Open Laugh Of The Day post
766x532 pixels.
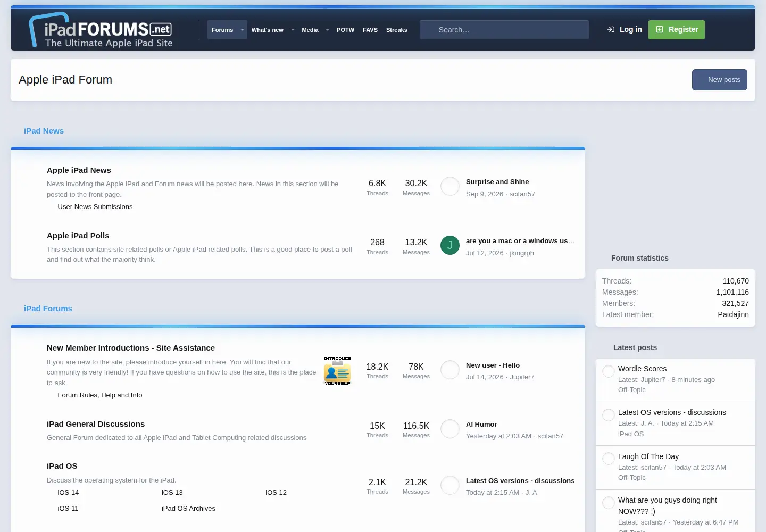(648, 456)
